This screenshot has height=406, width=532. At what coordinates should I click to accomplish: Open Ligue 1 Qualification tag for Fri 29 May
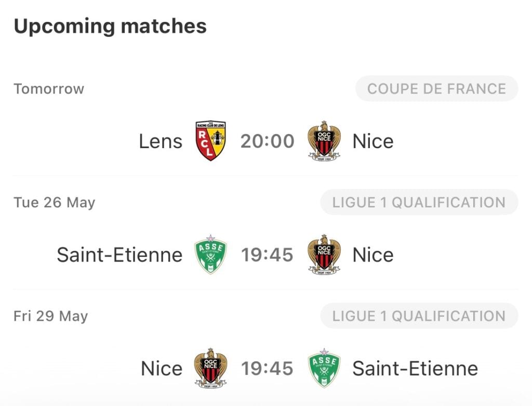tap(419, 316)
